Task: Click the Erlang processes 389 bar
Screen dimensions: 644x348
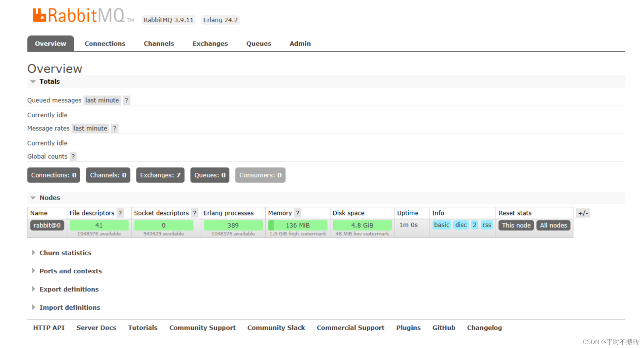Action: (233, 225)
